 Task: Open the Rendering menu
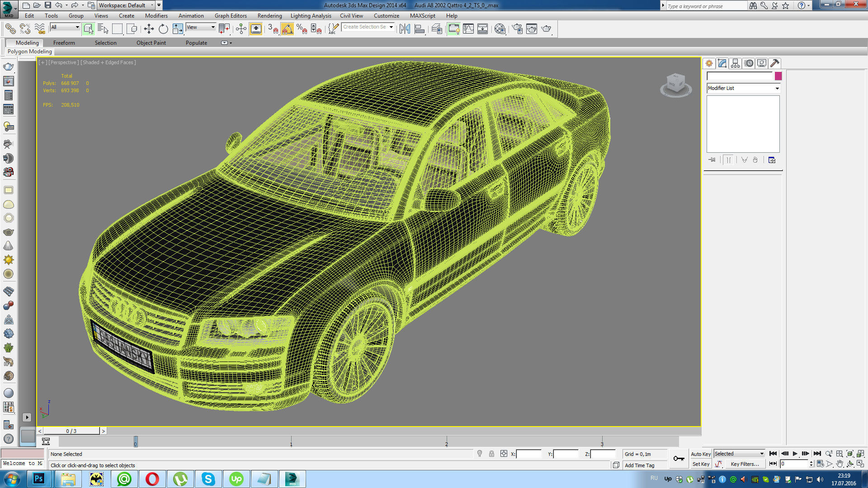click(x=269, y=16)
